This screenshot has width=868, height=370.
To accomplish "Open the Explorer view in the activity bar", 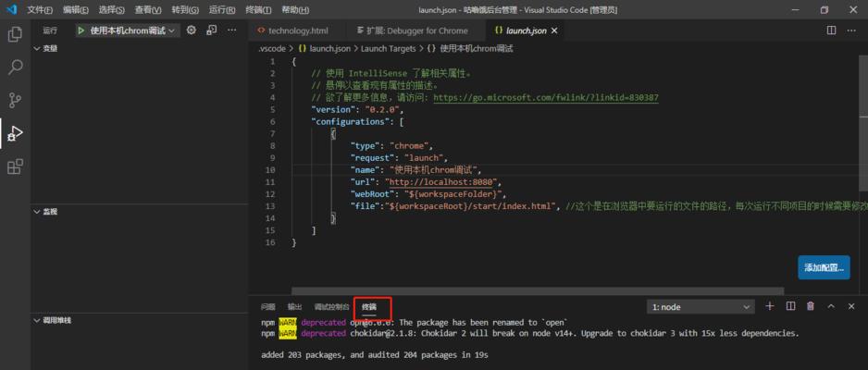I will pyautogui.click(x=15, y=34).
